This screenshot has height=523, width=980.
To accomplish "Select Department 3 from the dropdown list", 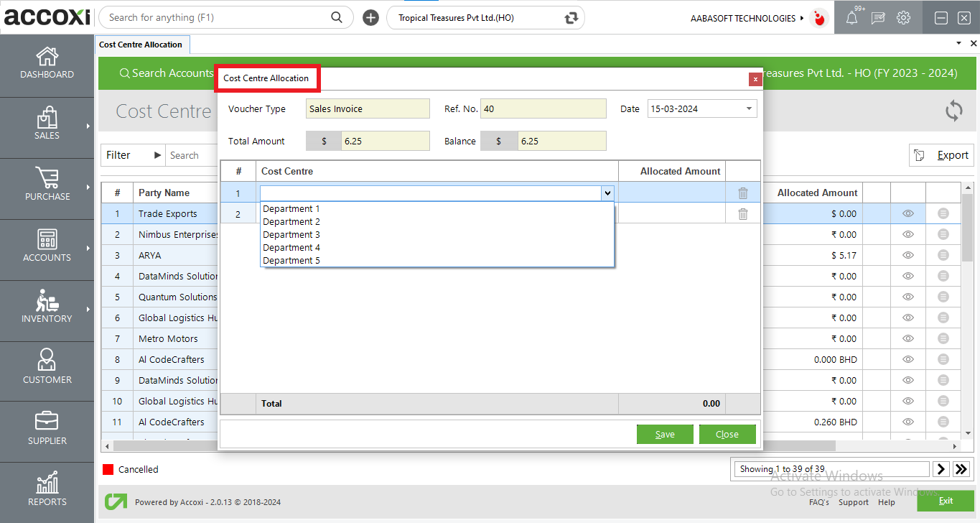I will pos(291,234).
